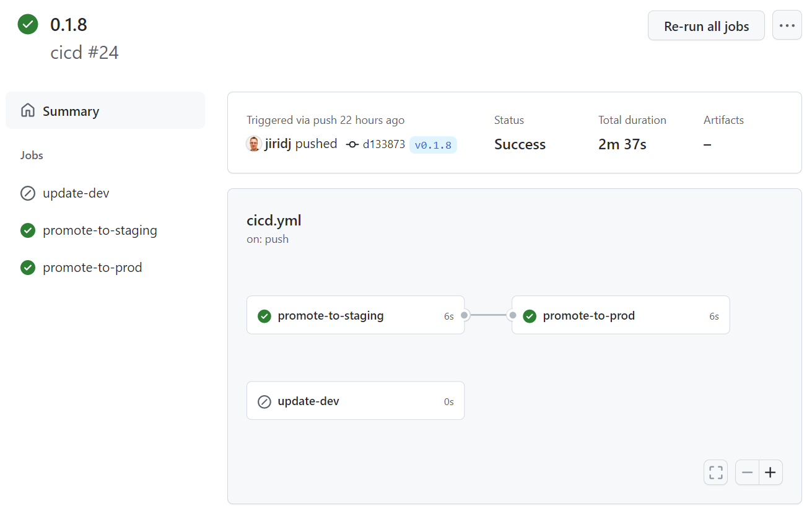Select the promote-to-prod job in the sidebar

(x=92, y=267)
